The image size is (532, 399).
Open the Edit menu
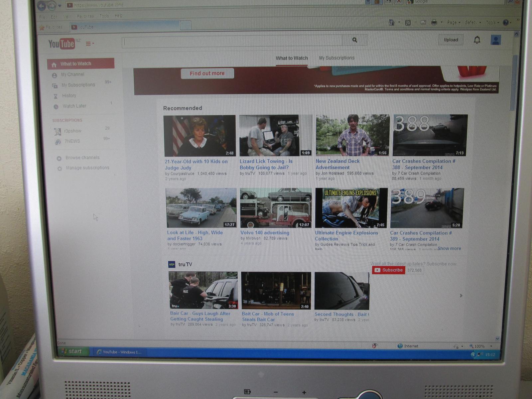(54, 17)
